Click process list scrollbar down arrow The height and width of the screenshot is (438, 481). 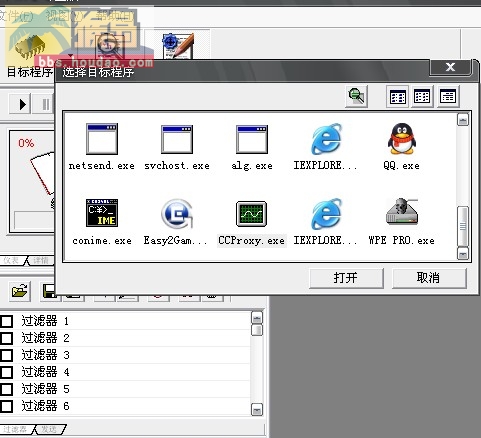(463, 254)
